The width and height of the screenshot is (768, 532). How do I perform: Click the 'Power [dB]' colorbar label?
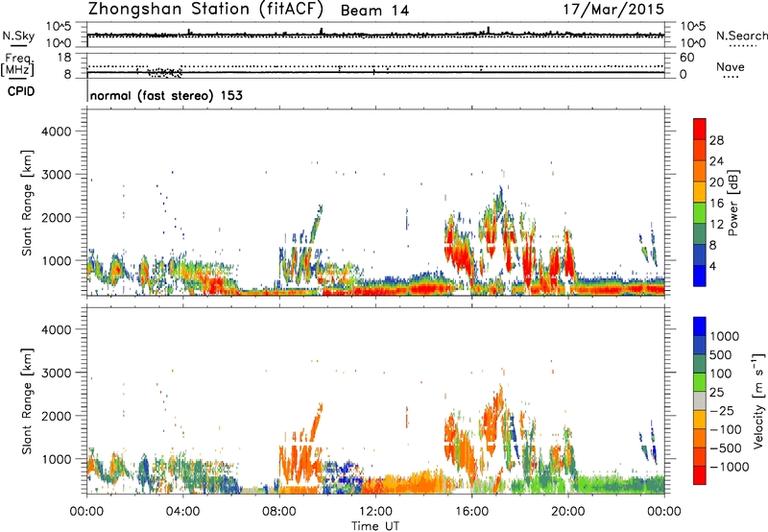pos(733,204)
